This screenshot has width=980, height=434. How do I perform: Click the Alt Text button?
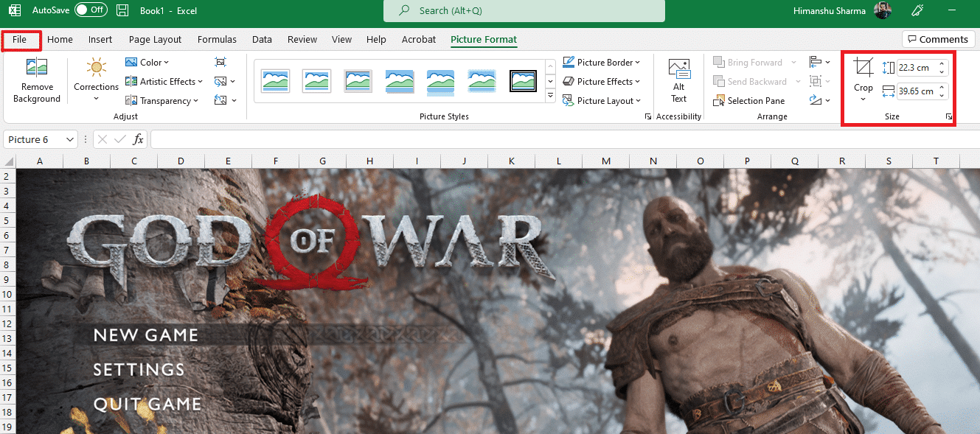pos(679,81)
